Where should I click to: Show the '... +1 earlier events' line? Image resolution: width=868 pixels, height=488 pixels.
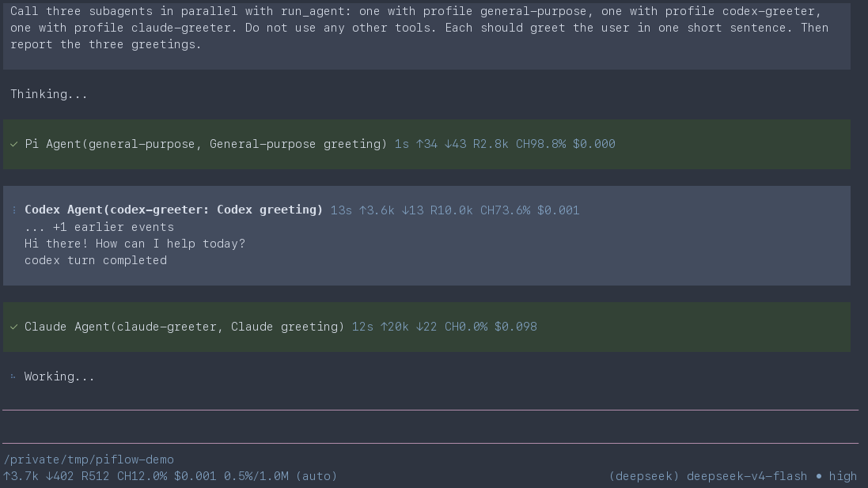pyautogui.click(x=99, y=228)
